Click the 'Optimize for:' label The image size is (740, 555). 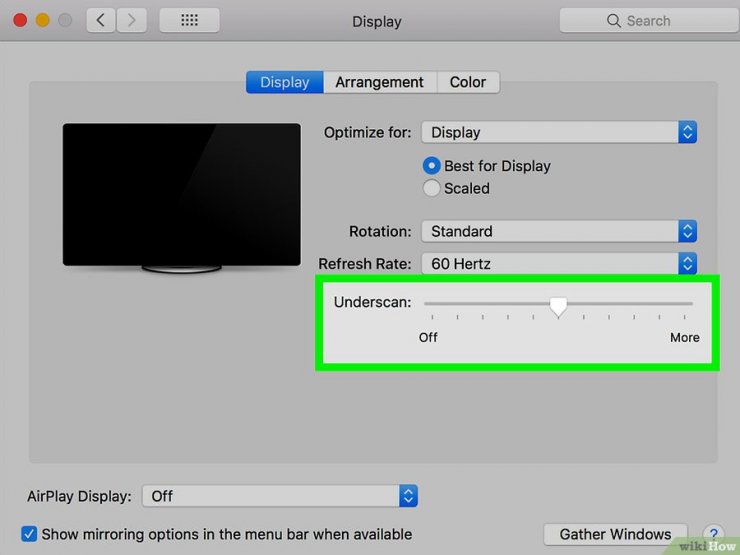point(367,133)
